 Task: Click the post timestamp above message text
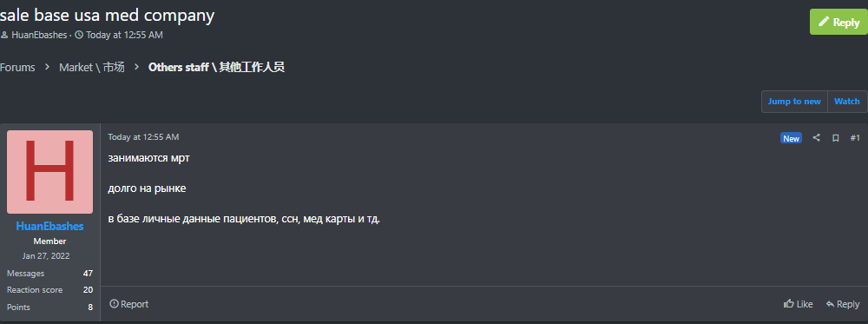point(143,136)
